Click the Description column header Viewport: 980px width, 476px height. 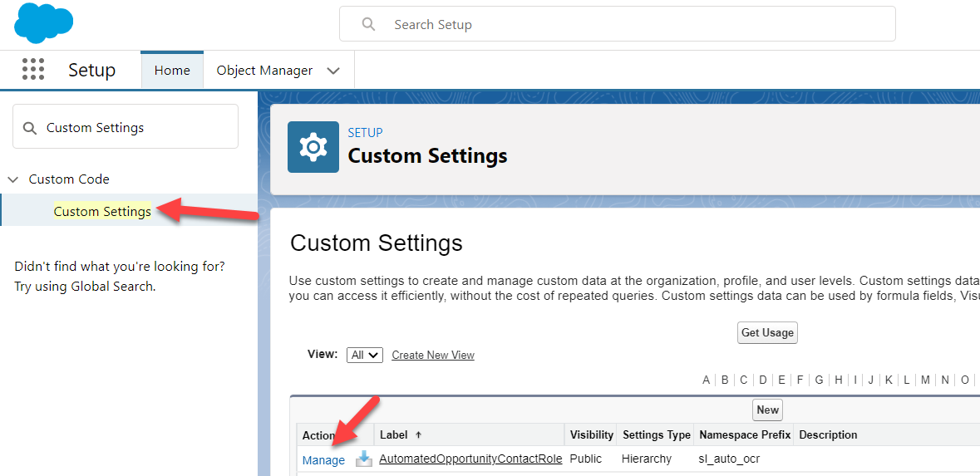(x=828, y=434)
